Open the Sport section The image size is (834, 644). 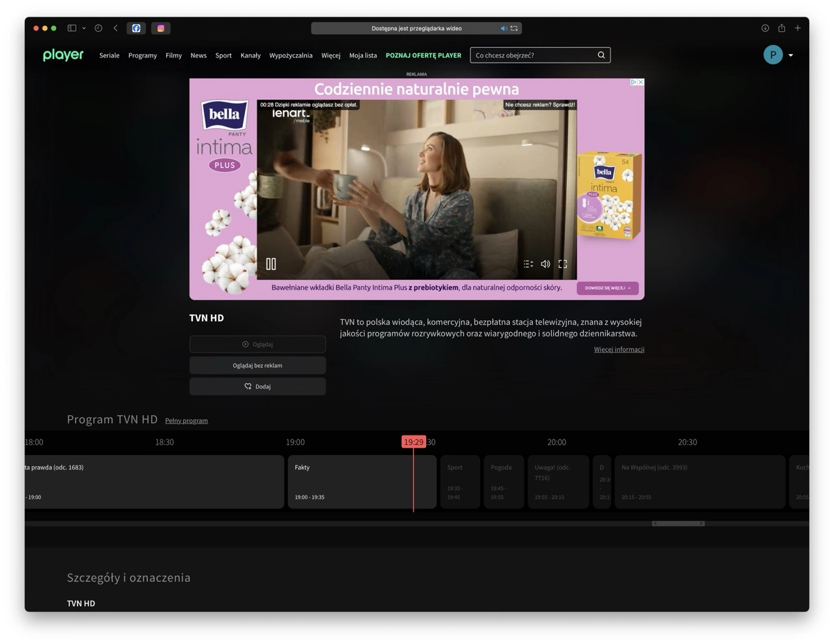pos(223,55)
